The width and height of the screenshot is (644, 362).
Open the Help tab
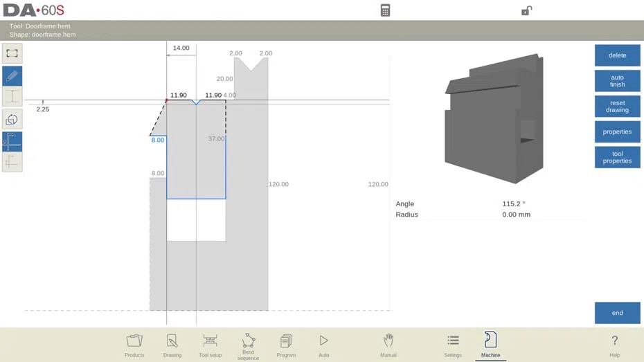coord(614,345)
